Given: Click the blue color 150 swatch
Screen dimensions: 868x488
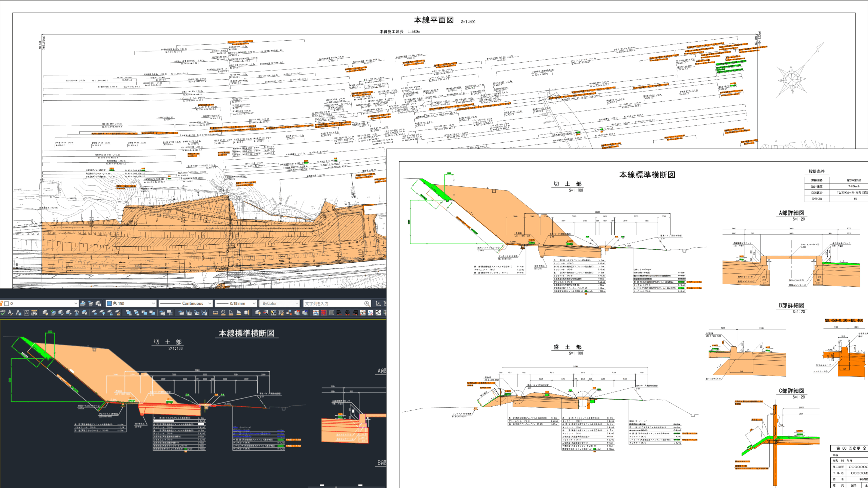Looking at the screenshot, I should pos(109,303).
